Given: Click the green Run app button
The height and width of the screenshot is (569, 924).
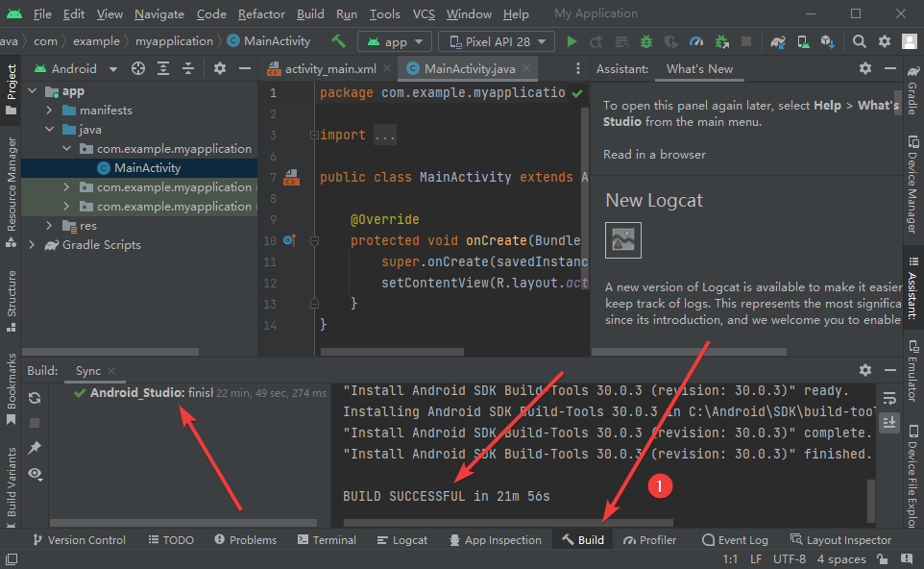Looking at the screenshot, I should click(x=571, y=42).
